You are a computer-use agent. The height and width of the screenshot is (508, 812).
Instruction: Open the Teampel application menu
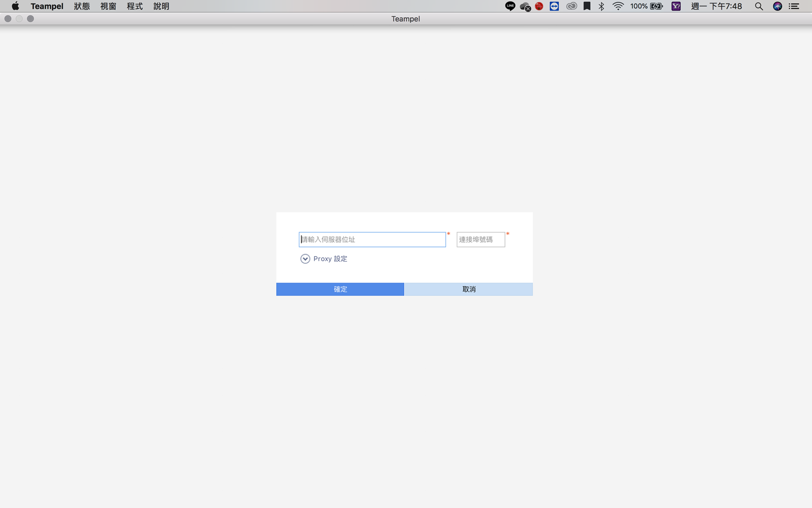[x=47, y=6]
